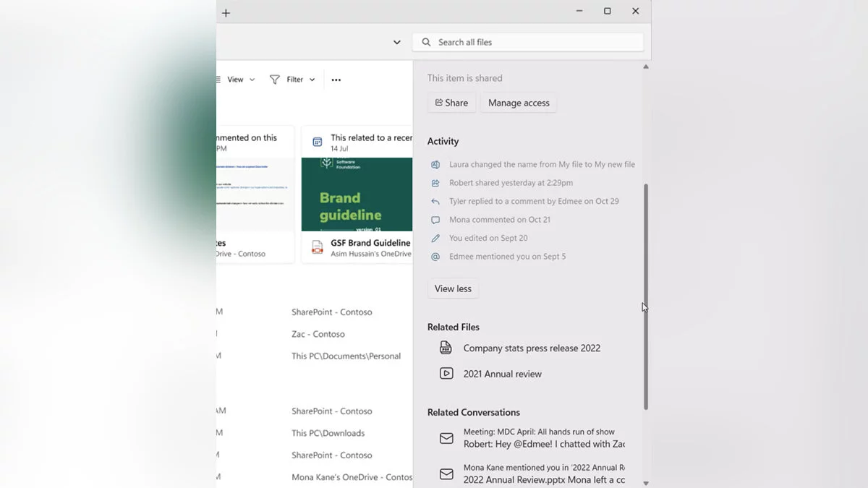868x488 pixels.
Task: Select 'Robert shared yesterday at 2:29pm' entry
Action: 511,183
